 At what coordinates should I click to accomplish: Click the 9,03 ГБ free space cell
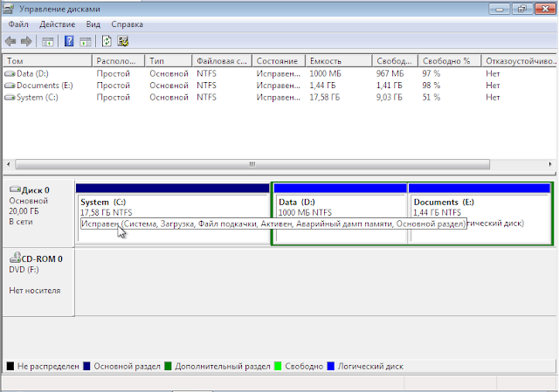click(x=389, y=97)
